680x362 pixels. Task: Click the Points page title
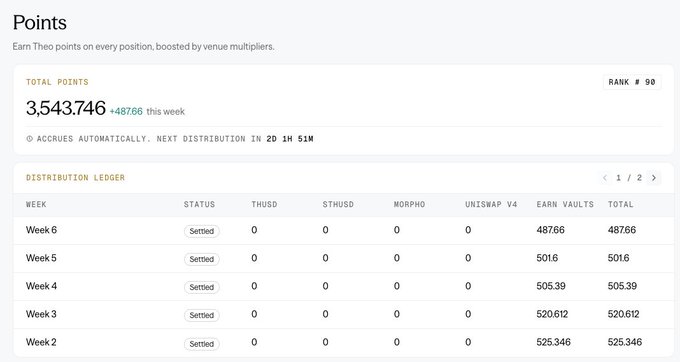click(39, 23)
